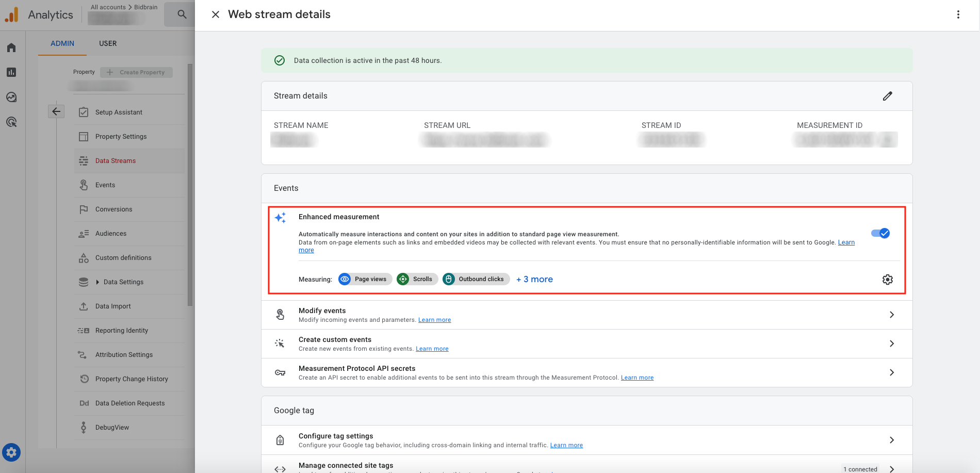The height and width of the screenshot is (473, 980).
Task: Click the Scrolls measuring chip
Action: tap(417, 279)
